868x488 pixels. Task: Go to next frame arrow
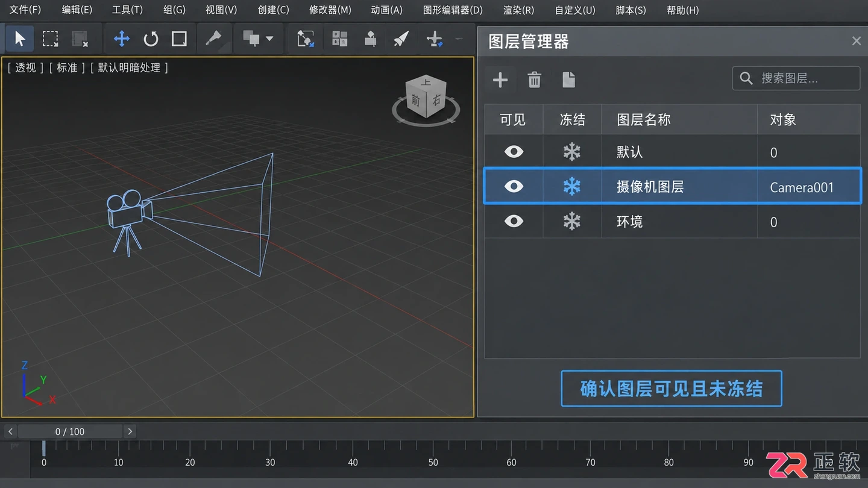click(130, 431)
